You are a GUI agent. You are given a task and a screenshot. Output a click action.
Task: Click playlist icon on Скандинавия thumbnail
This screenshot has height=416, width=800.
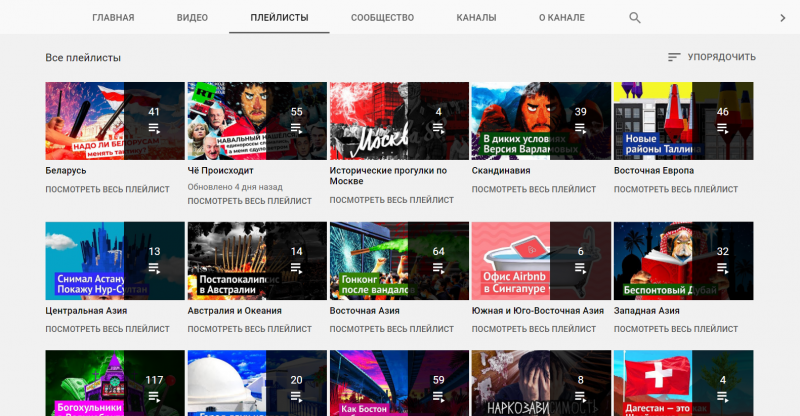[581, 129]
